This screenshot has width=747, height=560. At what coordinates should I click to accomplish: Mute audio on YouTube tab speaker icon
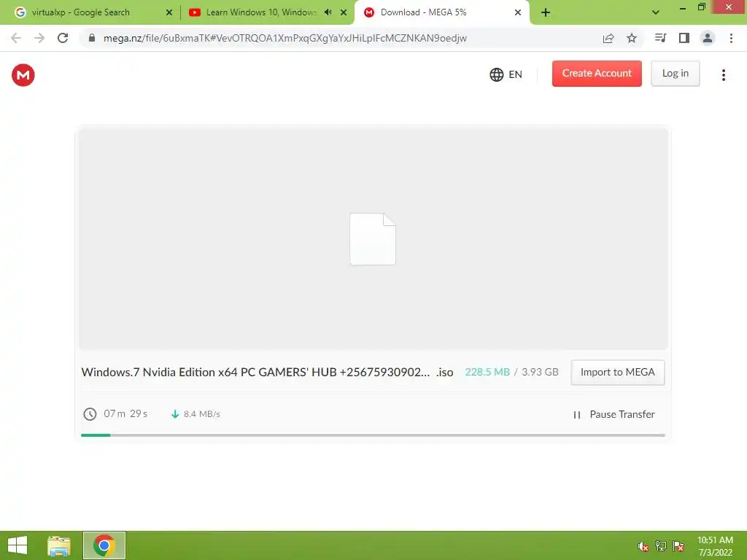pos(328,12)
